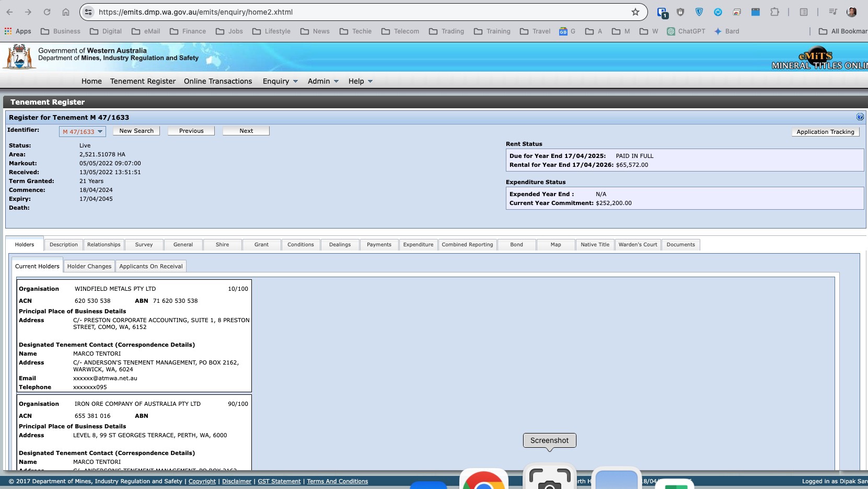This screenshot has height=489, width=868.
Task: Open the Trading bookmarks folder
Action: (447, 31)
